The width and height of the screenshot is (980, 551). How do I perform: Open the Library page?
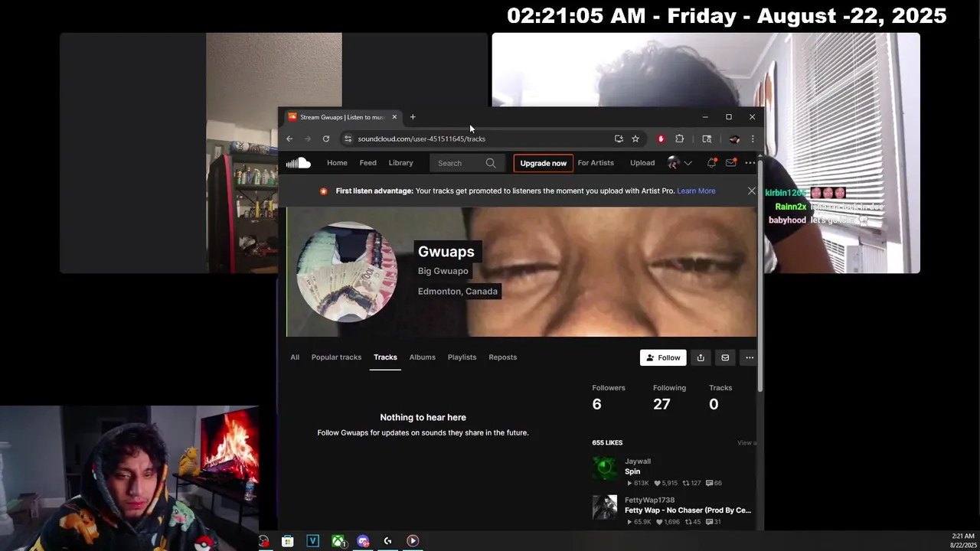coord(400,163)
